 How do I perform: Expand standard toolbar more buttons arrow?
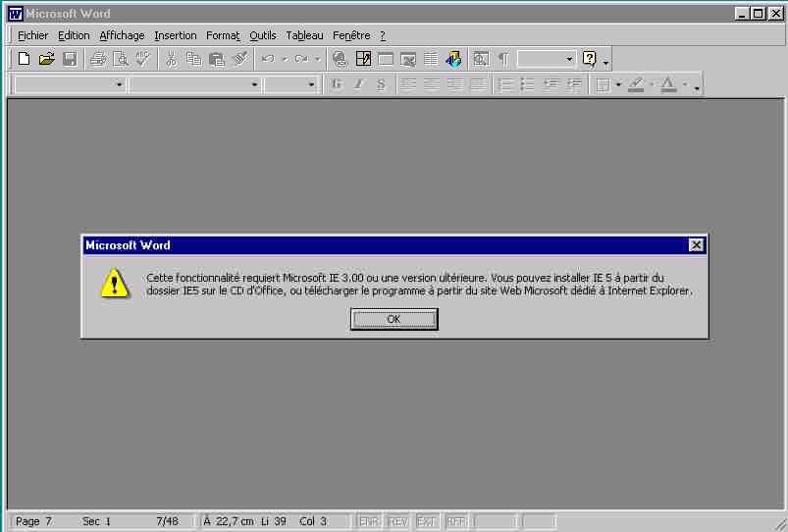click(605, 61)
